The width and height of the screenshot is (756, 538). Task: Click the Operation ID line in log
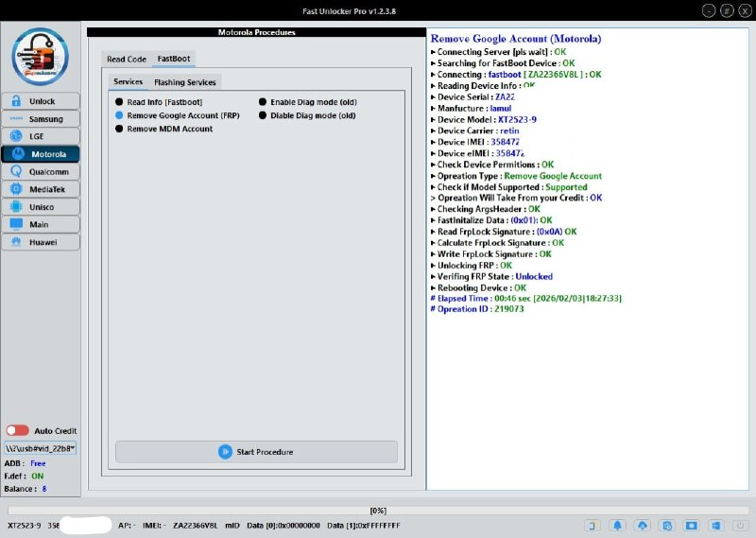coord(480,309)
